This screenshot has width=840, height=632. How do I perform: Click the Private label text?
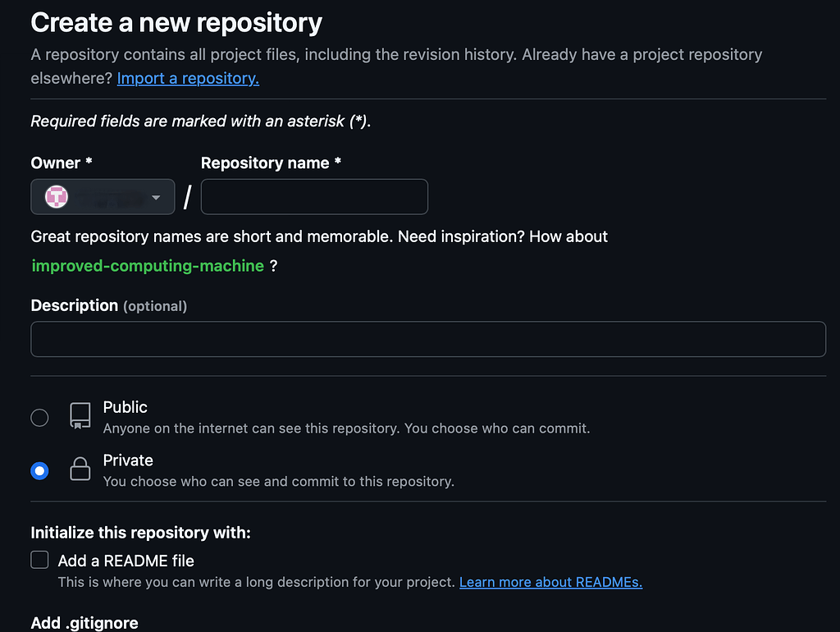coord(128,460)
